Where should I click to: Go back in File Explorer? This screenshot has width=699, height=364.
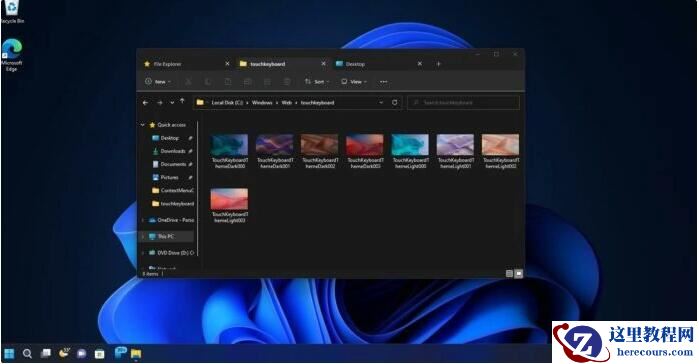tap(145, 102)
